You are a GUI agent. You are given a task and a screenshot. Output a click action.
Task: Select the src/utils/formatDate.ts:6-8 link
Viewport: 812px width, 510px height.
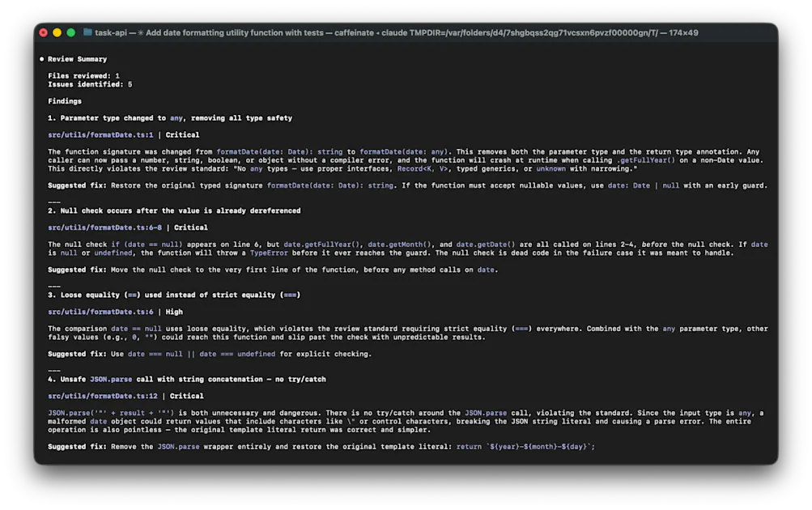pyautogui.click(x=105, y=227)
